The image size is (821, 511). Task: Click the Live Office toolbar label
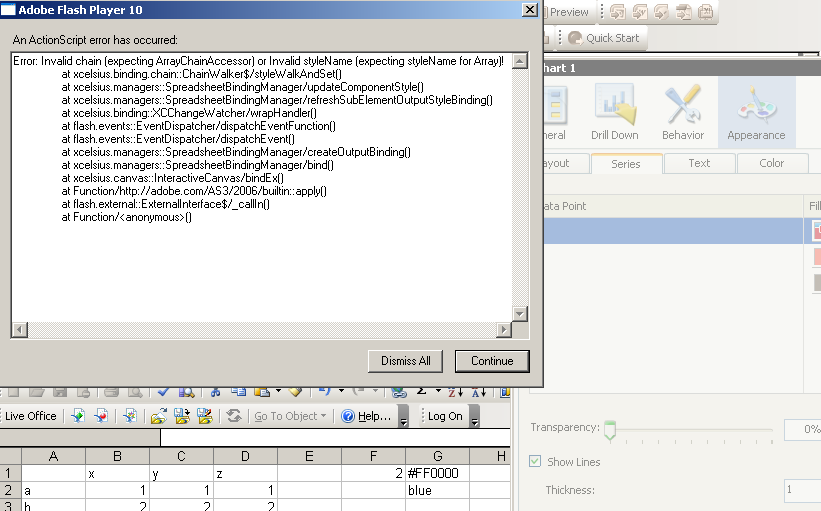30,416
